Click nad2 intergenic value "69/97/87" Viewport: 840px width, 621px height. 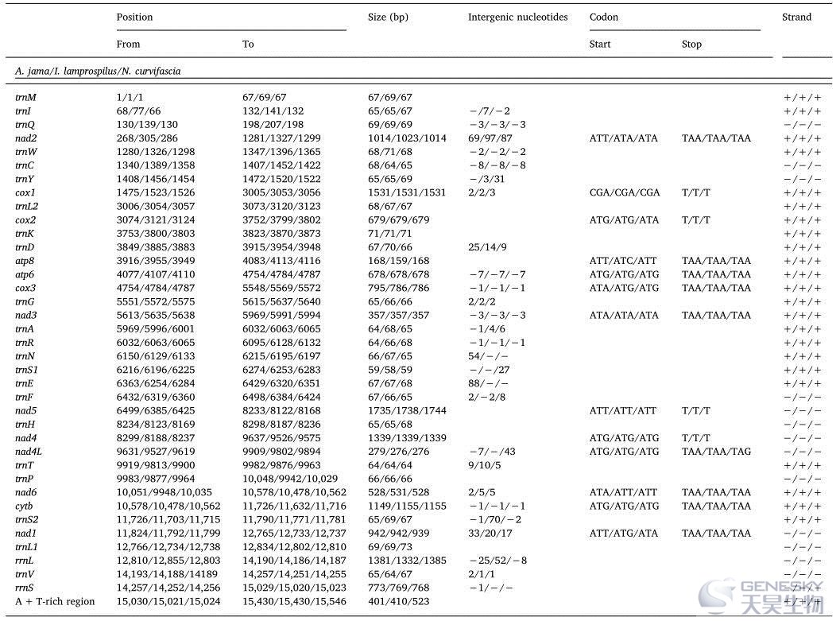pos(490,138)
